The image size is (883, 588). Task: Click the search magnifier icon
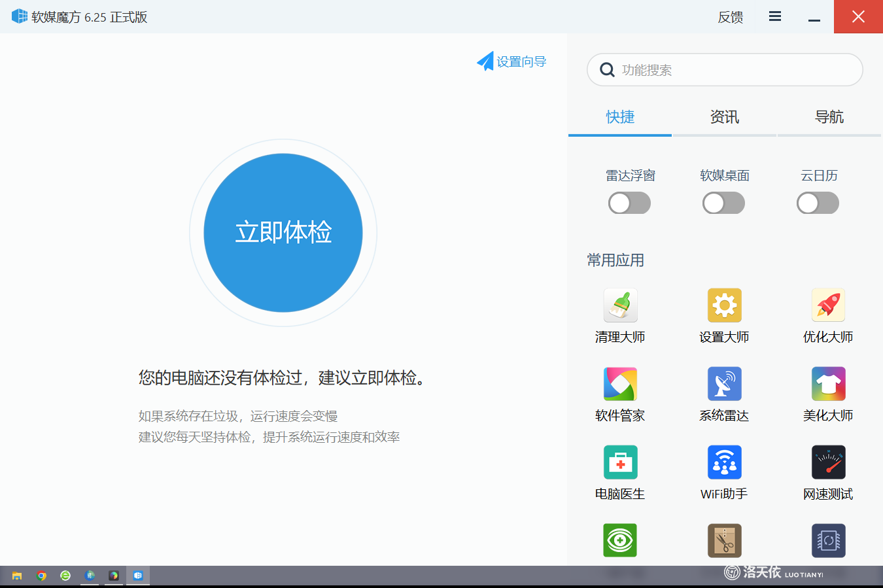(607, 70)
